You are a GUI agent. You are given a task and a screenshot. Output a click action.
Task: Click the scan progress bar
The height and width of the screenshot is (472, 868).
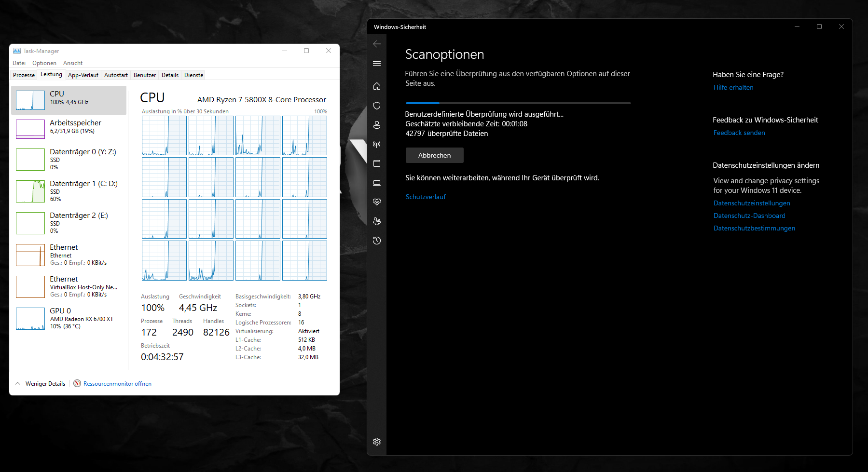click(x=518, y=103)
